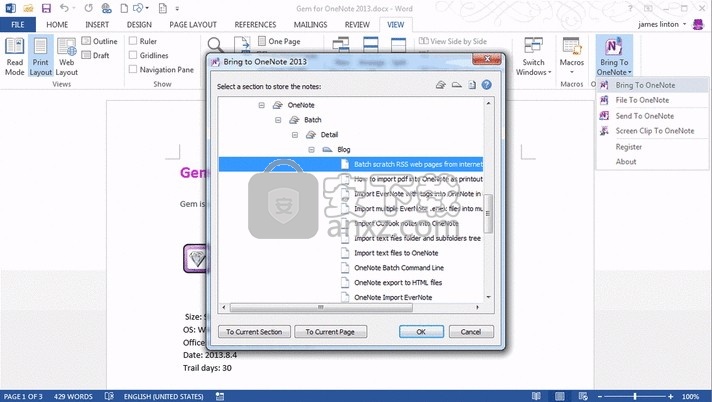Click the Switch Windows icon

click(533, 46)
